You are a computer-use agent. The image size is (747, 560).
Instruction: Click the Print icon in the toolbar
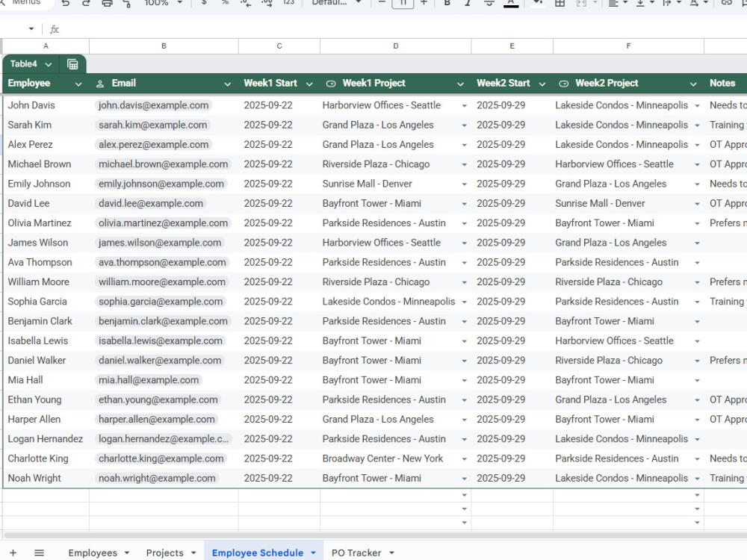pos(107,3)
